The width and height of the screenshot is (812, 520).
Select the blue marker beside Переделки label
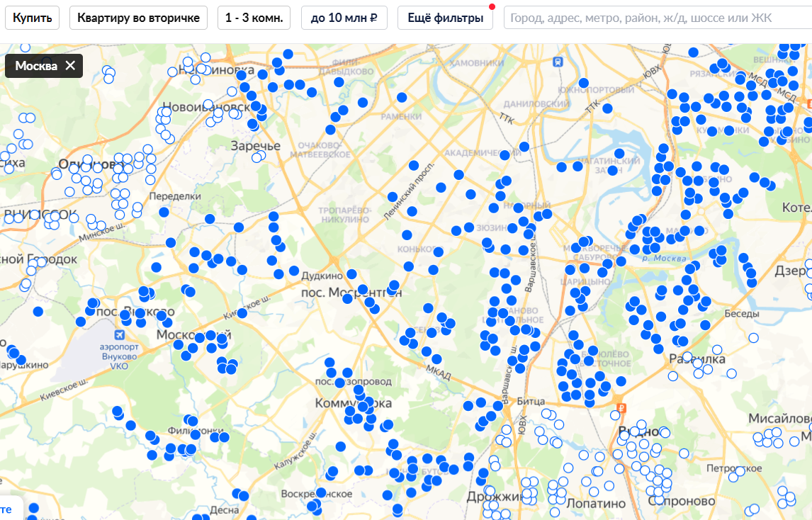pos(164,212)
